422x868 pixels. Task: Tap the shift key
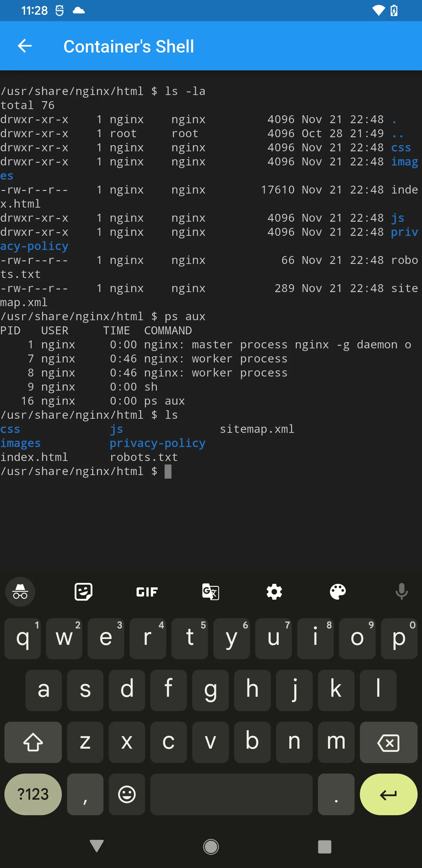[33, 742]
